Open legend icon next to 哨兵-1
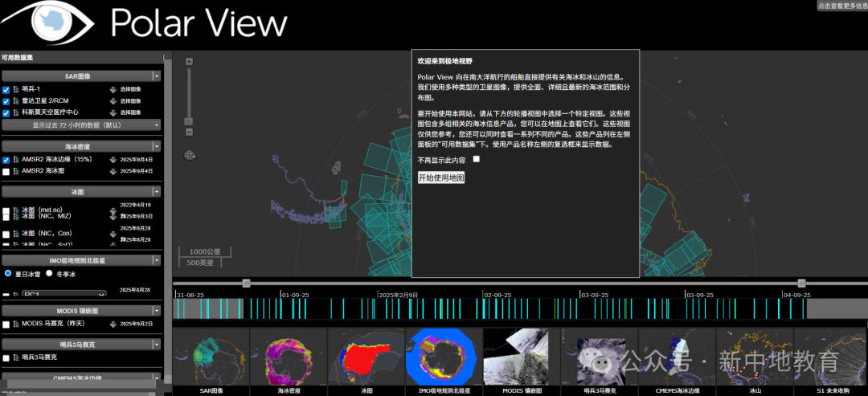 tap(15, 89)
